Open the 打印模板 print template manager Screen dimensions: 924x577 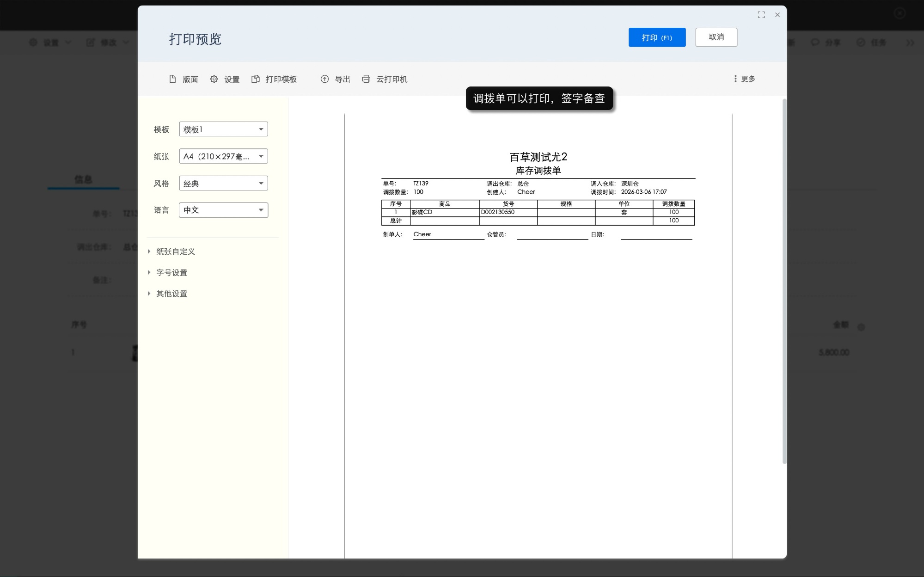point(275,79)
